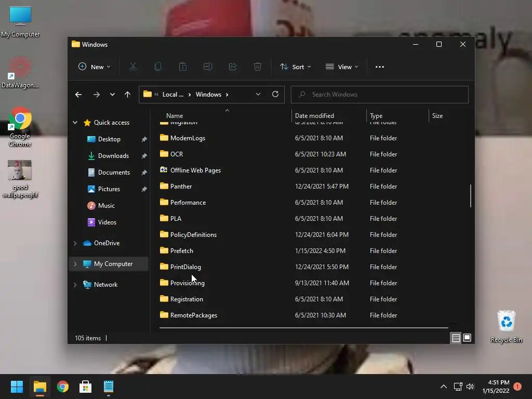Image resolution: width=532 pixels, height=399 pixels.
Task: Open Videos in the navigation pane
Action: point(107,222)
